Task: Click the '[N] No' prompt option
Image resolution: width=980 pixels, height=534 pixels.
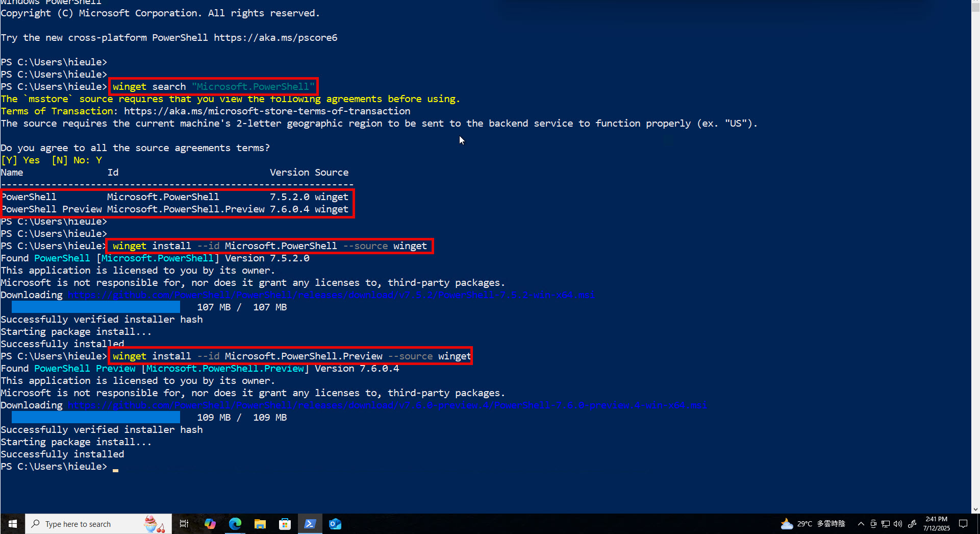Action: [70, 160]
